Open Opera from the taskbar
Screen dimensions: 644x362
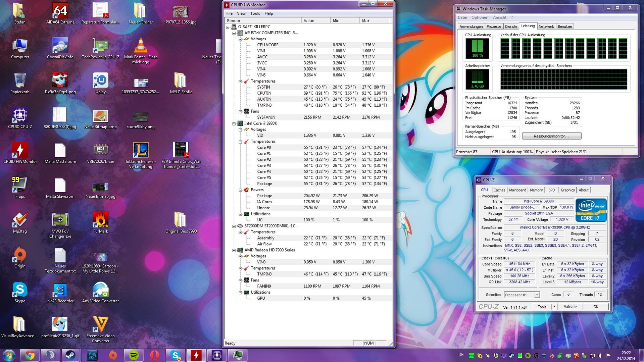pos(155,355)
